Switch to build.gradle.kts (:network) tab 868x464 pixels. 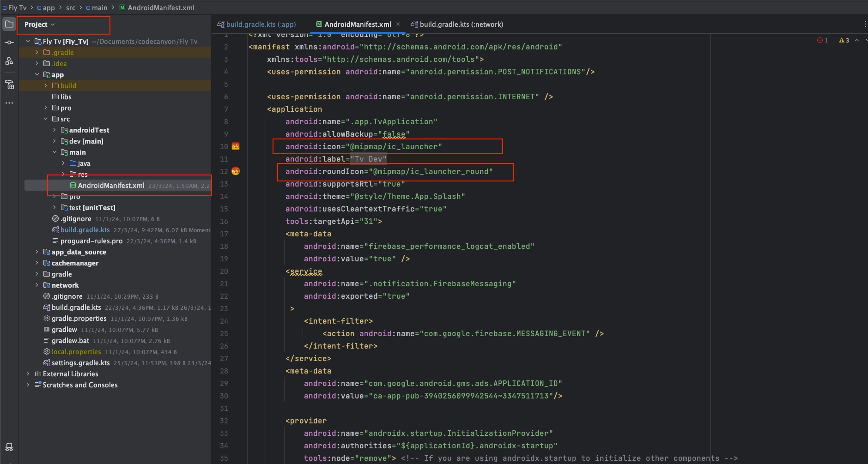(461, 24)
